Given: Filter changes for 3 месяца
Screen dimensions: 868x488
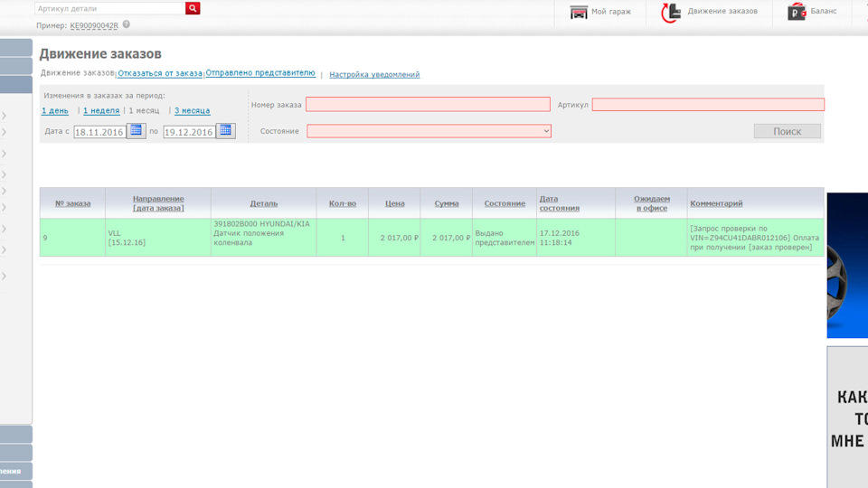Looking at the screenshot, I should pos(192,110).
